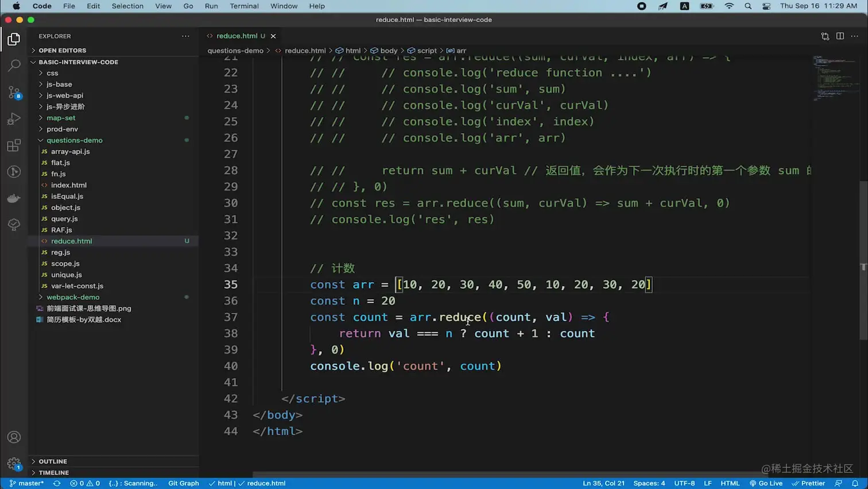Open the errors and warnings status indicator
This screenshot has height=489, width=868.
pyautogui.click(x=85, y=483)
